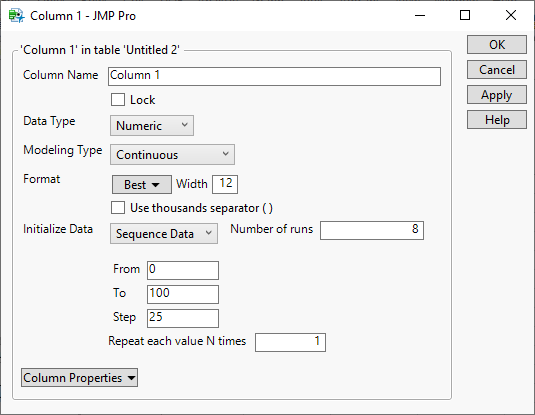Open the Initialize Data Sequence Data dropdown
Viewport: 535px width, 415px height.
pos(164,234)
